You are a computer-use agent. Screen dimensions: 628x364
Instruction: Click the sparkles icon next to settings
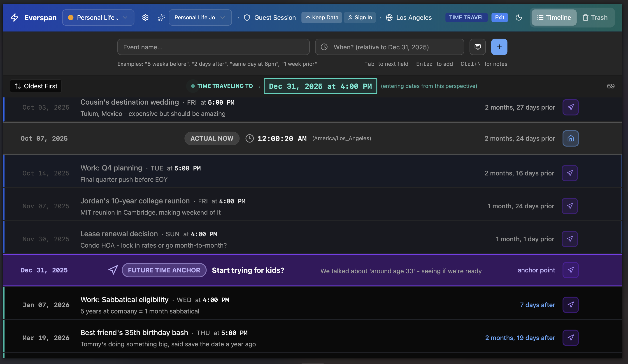(161, 17)
